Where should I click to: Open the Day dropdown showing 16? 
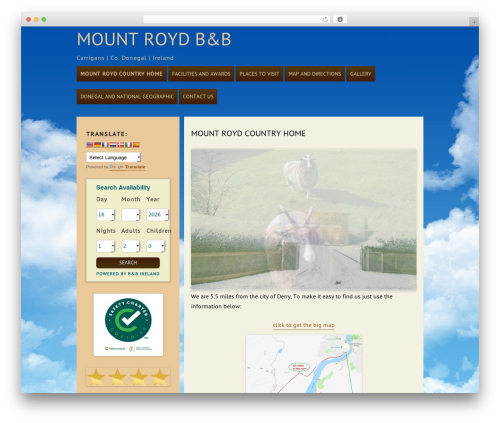point(105,215)
